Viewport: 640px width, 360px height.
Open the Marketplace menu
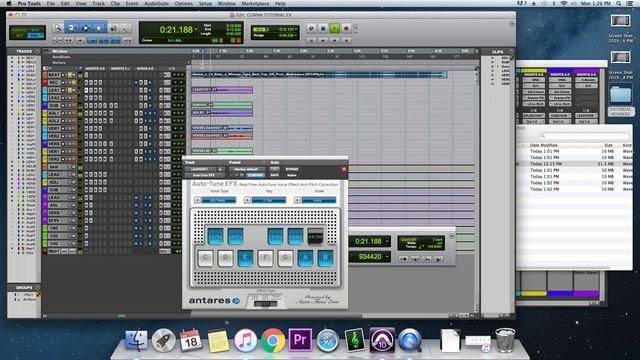tap(255, 3)
